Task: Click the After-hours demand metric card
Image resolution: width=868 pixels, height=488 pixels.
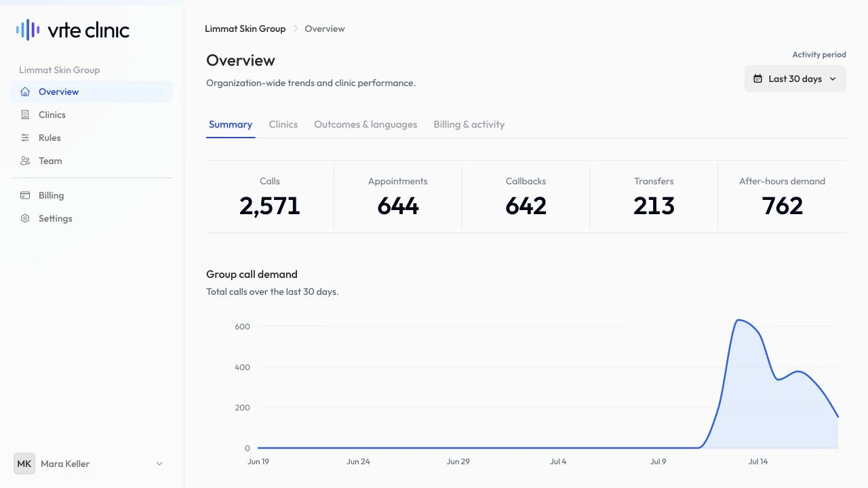Action: (x=782, y=197)
